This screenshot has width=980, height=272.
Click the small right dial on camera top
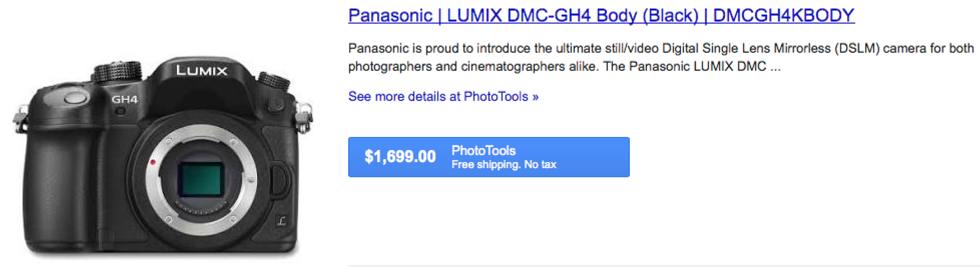[274, 81]
